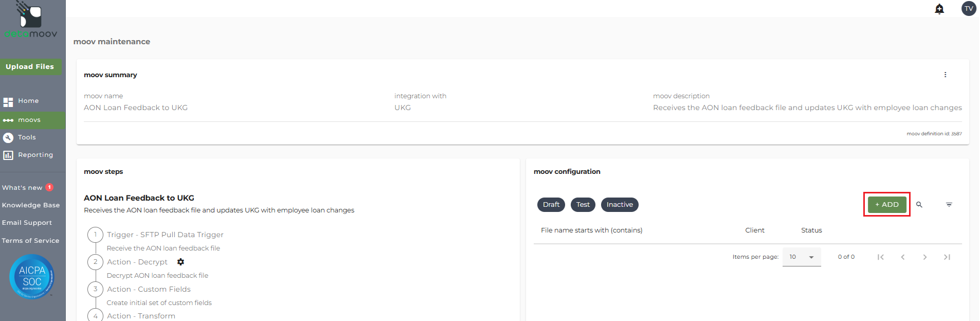This screenshot has width=980, height=321.
Task: Click the '0 of 0' pagination text
Action: click(846, 257)
